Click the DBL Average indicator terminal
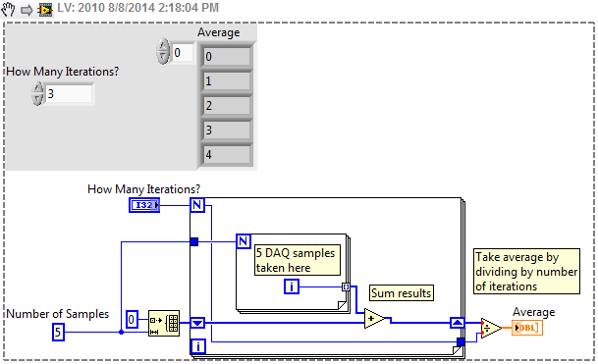598x364 pixels. pyautogui.click(x=527, y=328)
